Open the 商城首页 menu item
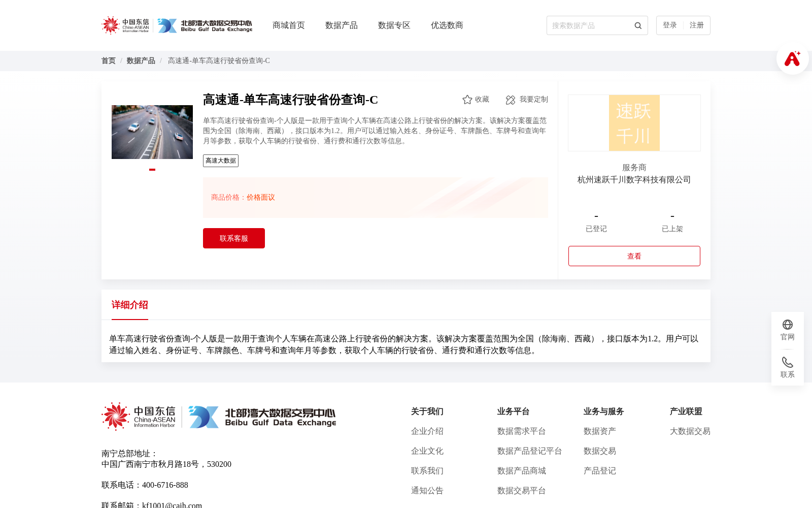812x508 pixels. point(289,25)
